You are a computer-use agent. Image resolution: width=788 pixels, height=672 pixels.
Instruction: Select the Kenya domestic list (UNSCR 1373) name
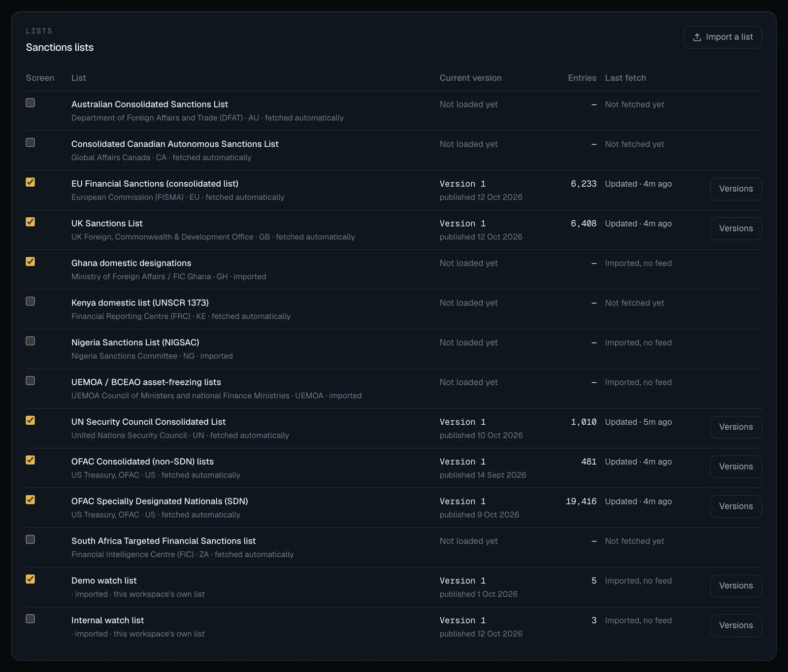pos(140,303)
